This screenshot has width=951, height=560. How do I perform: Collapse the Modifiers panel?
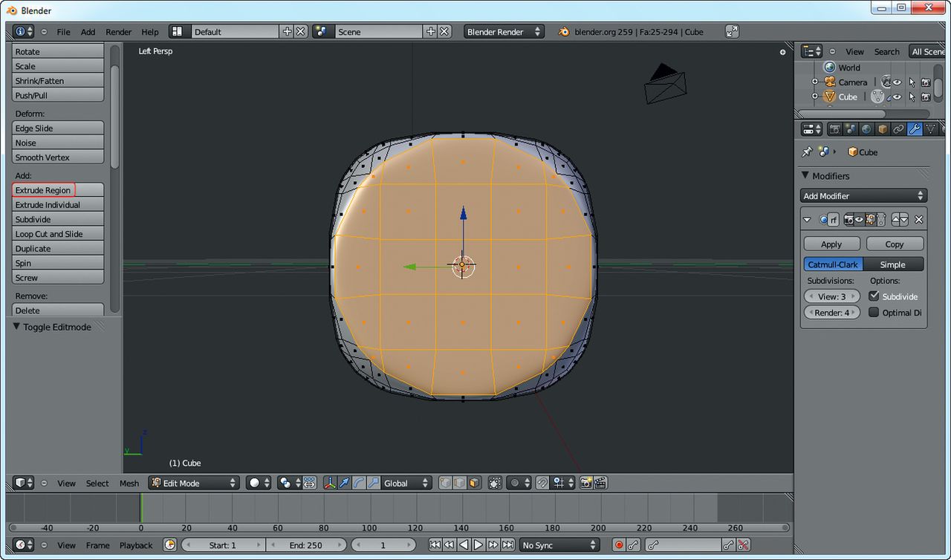tap(805, 175)
